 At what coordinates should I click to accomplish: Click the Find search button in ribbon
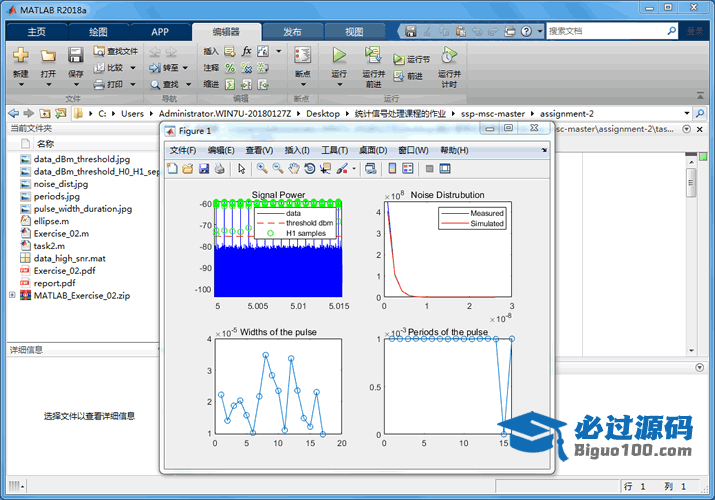click(165, 84)
